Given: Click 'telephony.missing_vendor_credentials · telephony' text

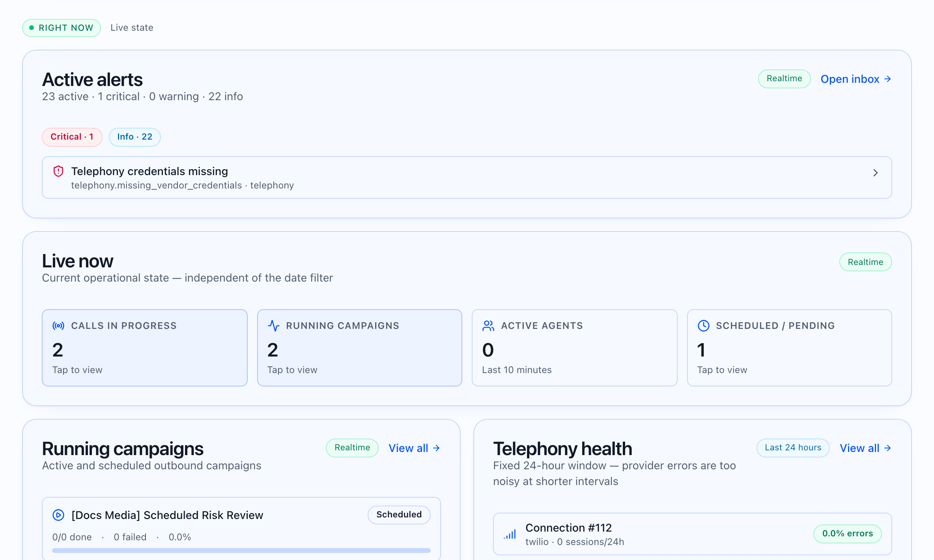Looking at the screenshot, I should [182, 185].
